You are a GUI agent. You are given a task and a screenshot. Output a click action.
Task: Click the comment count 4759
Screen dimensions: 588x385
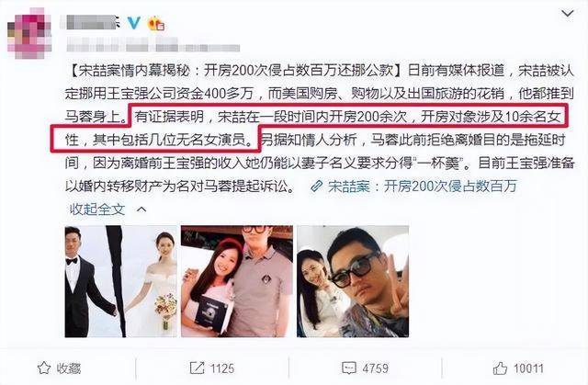click(x=375, y=368)
